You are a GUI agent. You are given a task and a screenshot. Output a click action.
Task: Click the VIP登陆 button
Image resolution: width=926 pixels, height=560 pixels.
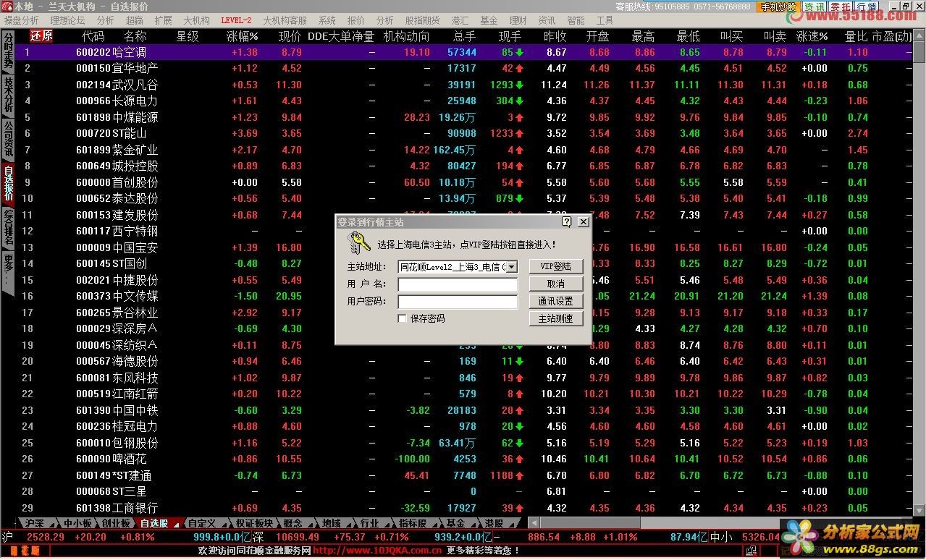pos(556,266)
